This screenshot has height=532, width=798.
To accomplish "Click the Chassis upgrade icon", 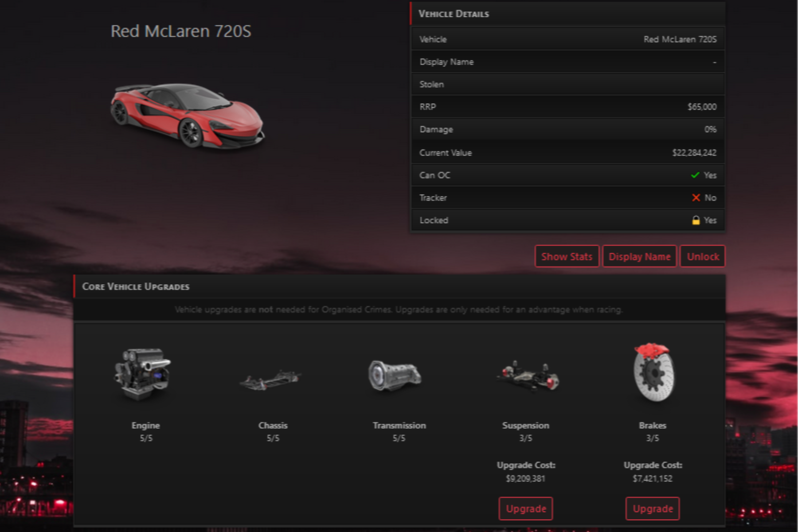I will pos(270,380).
